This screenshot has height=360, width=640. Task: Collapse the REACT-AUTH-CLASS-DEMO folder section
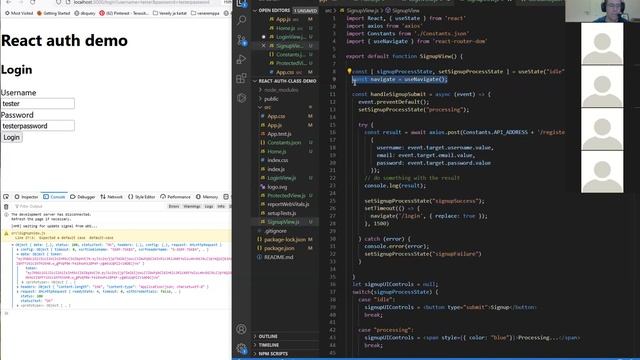(x=284, y=81)
